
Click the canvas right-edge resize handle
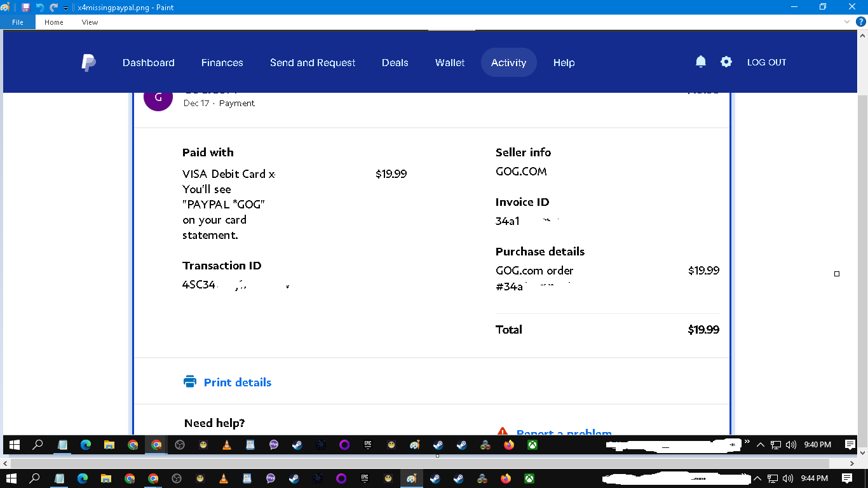(837, 274)
